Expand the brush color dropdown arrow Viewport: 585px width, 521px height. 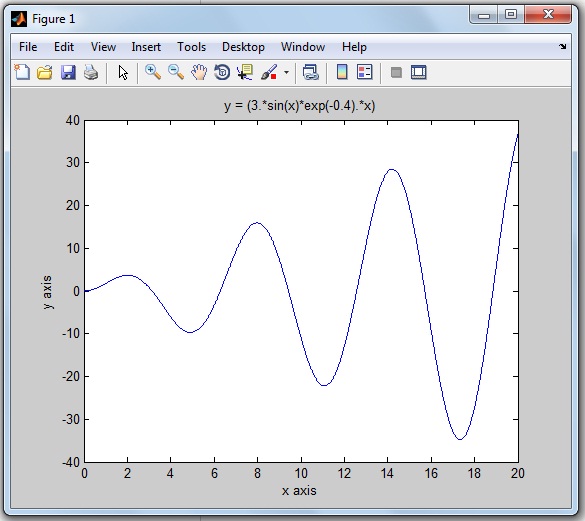pos(286,72)
